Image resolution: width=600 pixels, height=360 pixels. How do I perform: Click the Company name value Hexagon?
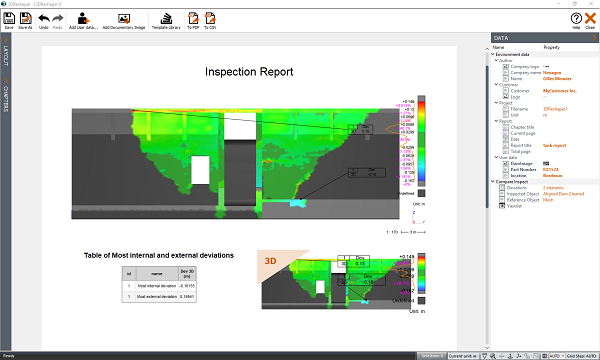click(552, 73)
